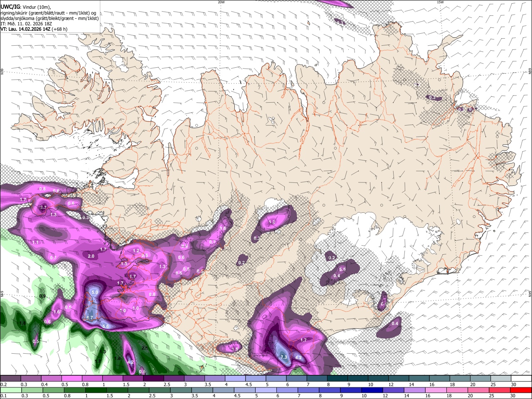532x399 pixels.
Task: Select the bright magenta 0.5 snow swatch
Action: pos(71,379)
